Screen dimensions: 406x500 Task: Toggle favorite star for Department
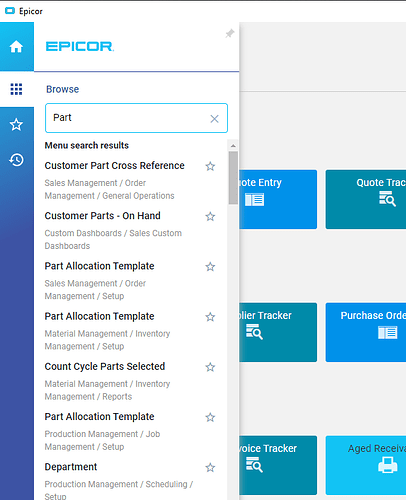click(x=210, y=467)
